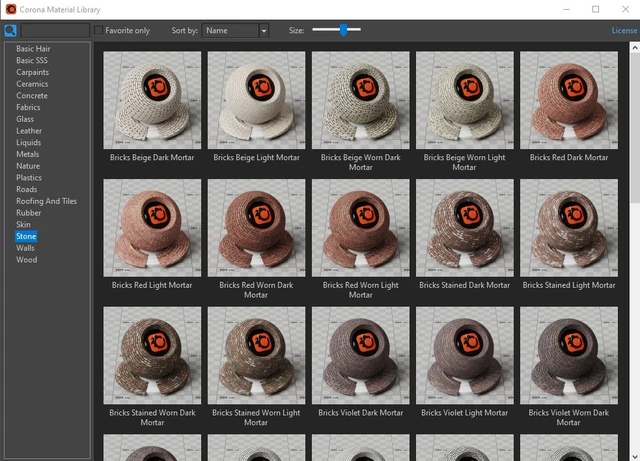Click the thumbnail Size slider handle

[343, 30]
